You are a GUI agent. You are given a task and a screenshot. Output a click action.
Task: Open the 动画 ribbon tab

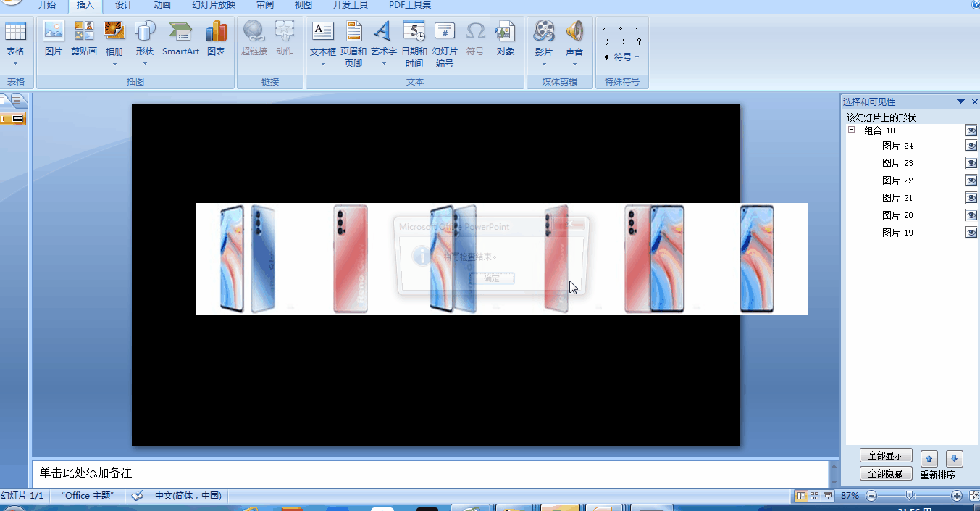pyautogui.click(x=162, y=5)
